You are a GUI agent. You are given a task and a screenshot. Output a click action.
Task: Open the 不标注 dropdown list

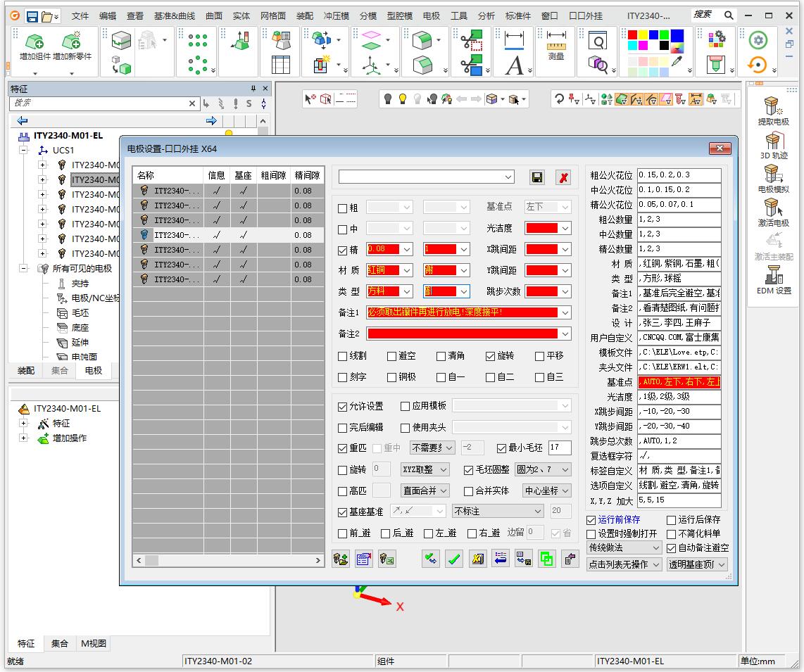click(498, 511)
